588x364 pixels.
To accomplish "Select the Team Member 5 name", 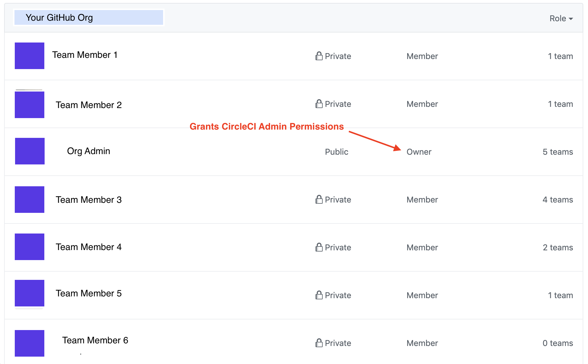I will click(x=89, y=293).
